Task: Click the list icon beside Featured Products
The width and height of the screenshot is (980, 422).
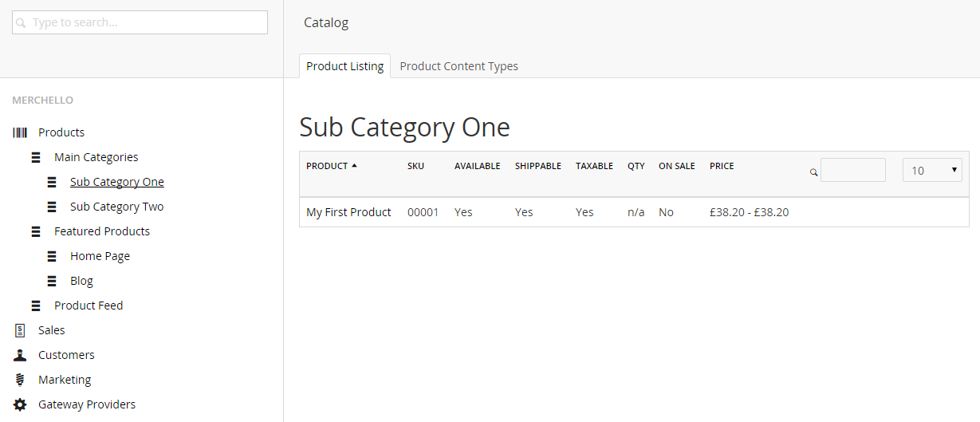Action: [x=36, y=231]
